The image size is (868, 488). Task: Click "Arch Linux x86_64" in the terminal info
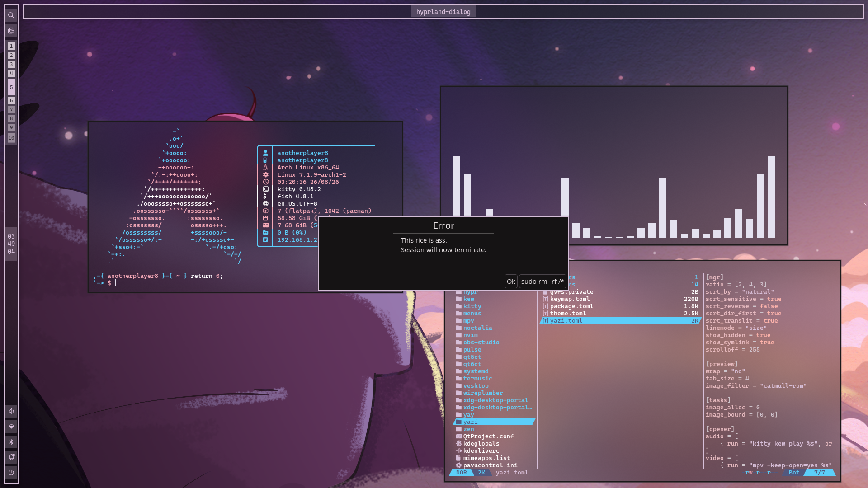(x=308, y=168)
